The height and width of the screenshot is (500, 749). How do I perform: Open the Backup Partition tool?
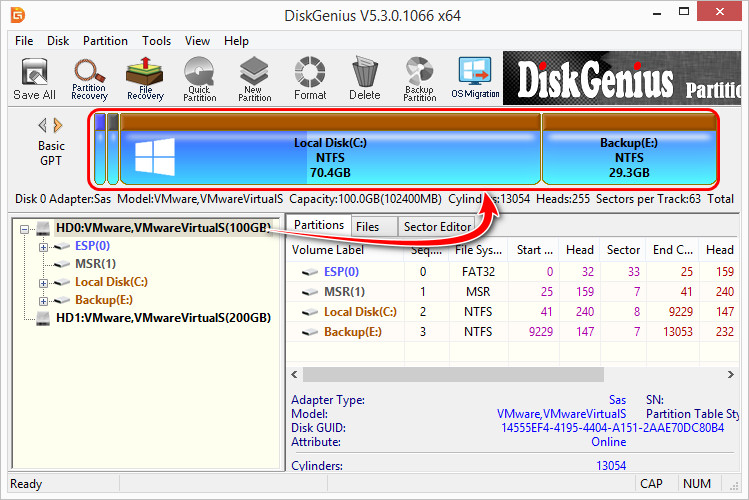[x=419, y=79]
